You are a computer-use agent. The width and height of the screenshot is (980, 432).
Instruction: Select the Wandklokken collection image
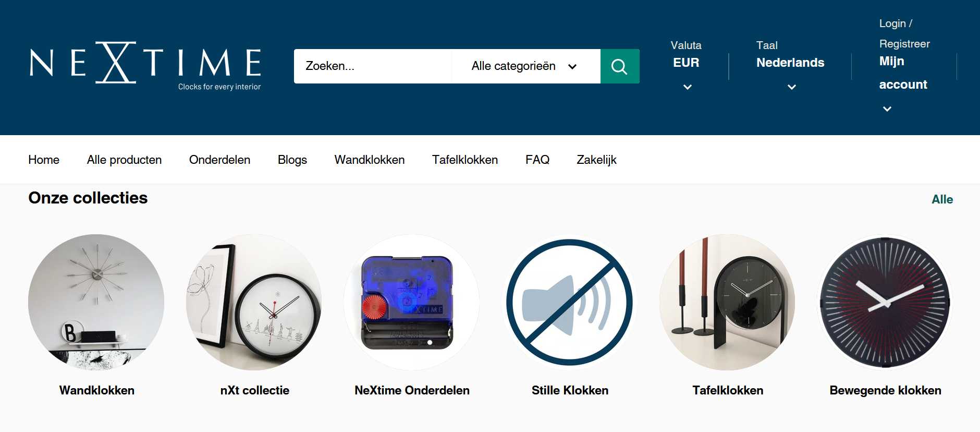pyautogui.click(x=96, y=302)
